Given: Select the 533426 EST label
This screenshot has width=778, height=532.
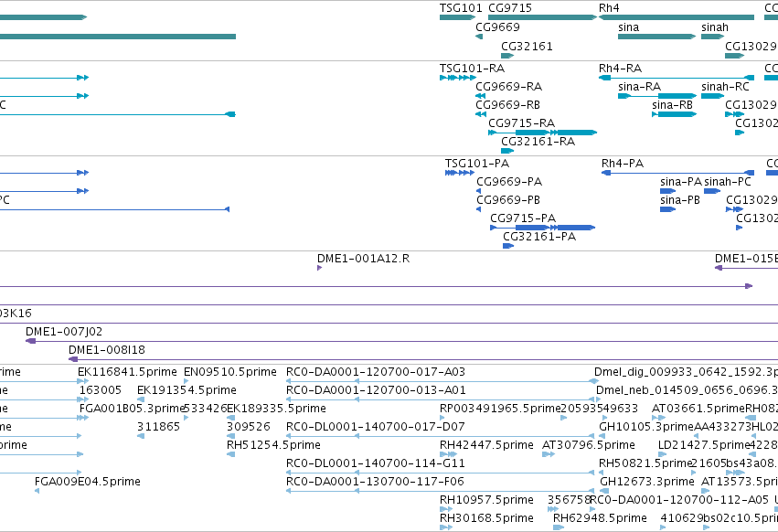Looking at the screenshot, I should click(205, 409).
